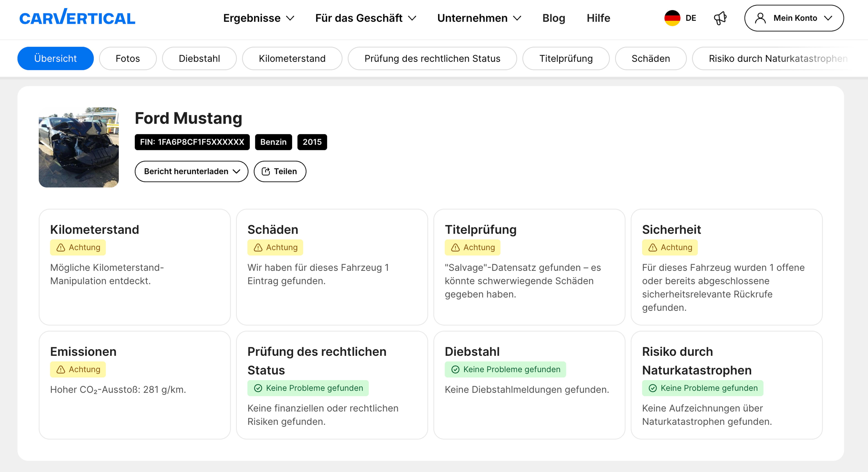The width and height of the screenshot is (868, 472).
Task: Click the 2015 year badge
Action: (x=312, y=142)
